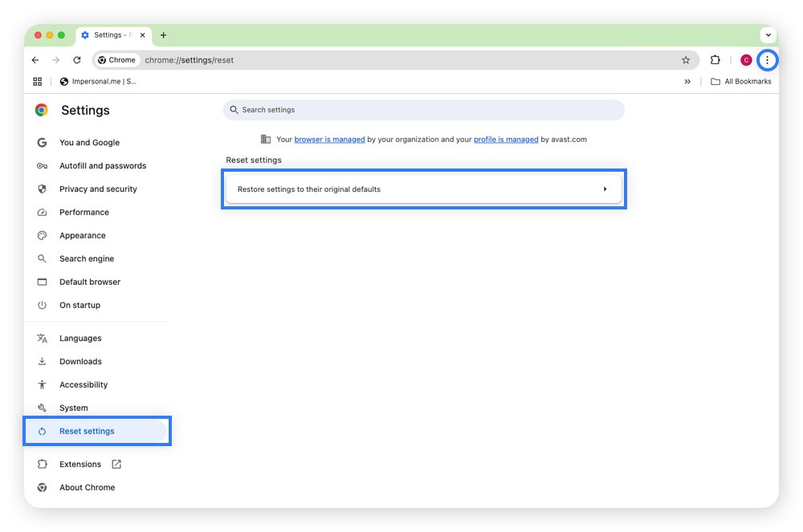Click the forward navigation arrow
Viewport: 803px width, 532px height.
click(x=56, y=60)
